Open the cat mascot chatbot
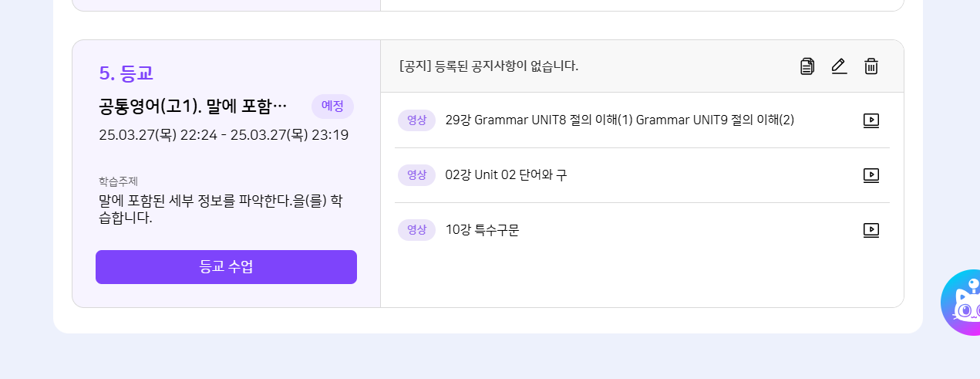This screenshot has width=980, height=379. (962, 304)
